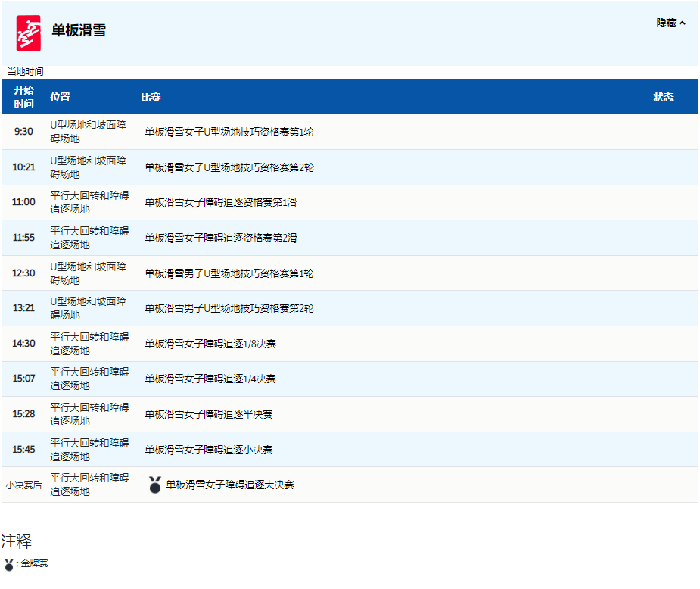Open 单板滑雪女子U型场地技巧资格赛第2轮 event
700x589 pixels.
click(229, 167)
